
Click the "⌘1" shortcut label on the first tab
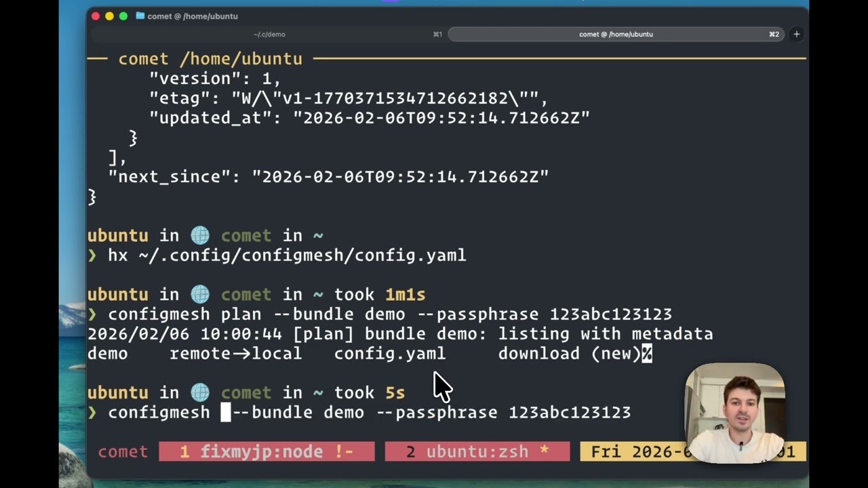point(437,34)
